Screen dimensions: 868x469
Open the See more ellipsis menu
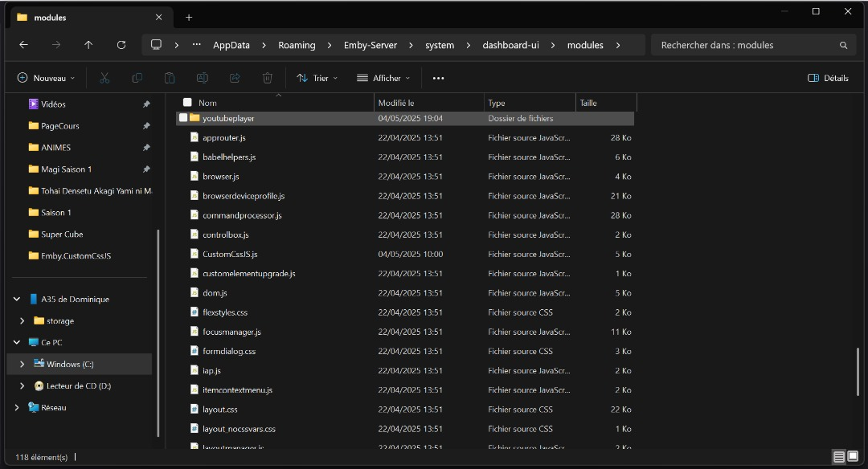click(438, 78)
